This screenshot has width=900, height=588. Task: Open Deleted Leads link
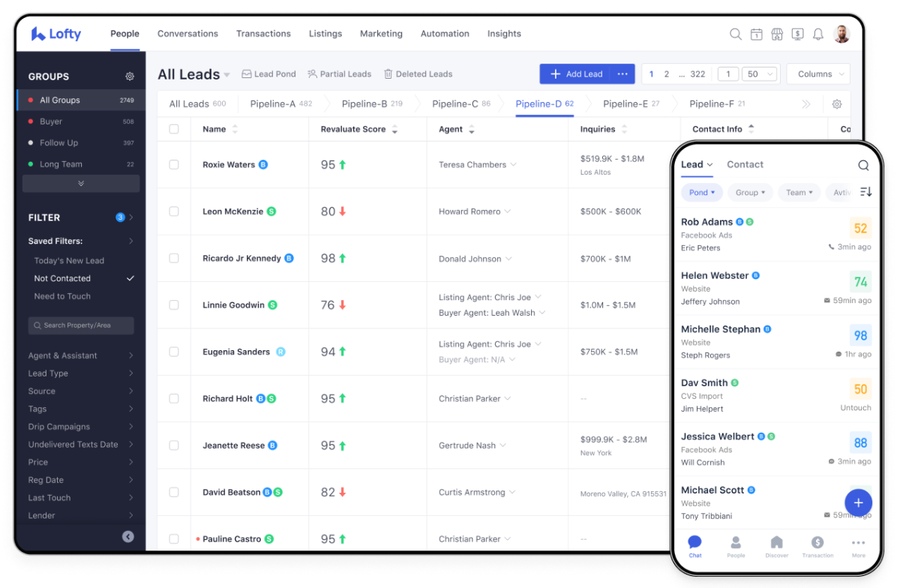tap(418, 74)
